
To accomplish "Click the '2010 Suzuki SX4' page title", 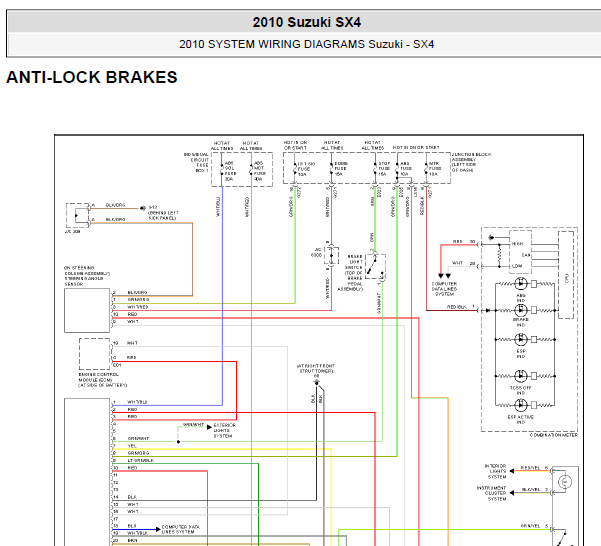I will tap(307, 22).
